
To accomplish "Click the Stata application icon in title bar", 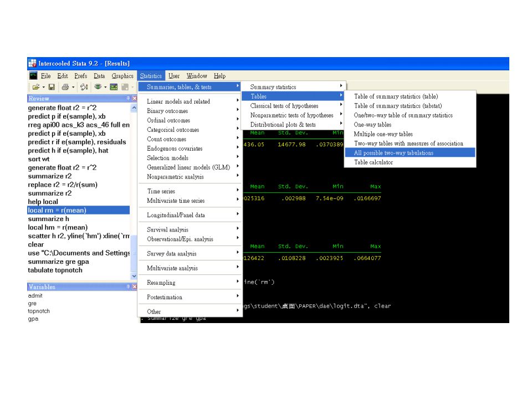I will coord(32,63).
